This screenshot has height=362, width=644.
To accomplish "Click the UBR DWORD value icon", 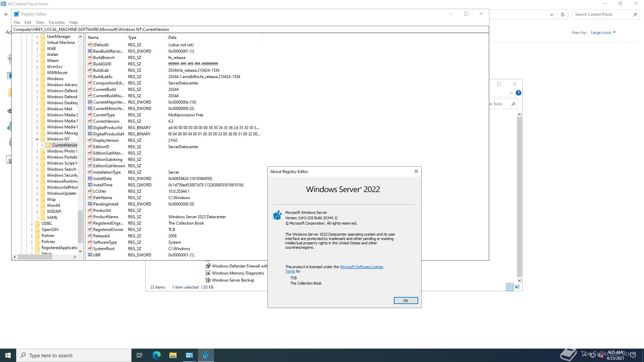I will pos(90,255).
